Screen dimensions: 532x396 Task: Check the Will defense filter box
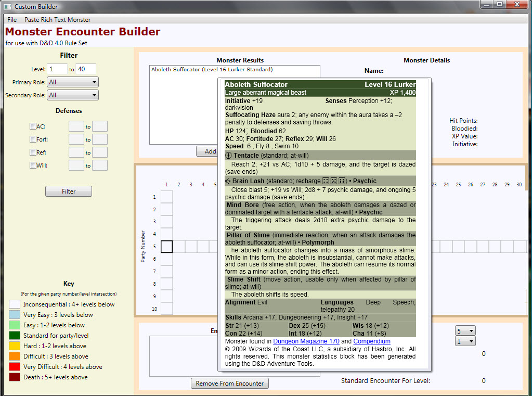[x=33, y=165]
